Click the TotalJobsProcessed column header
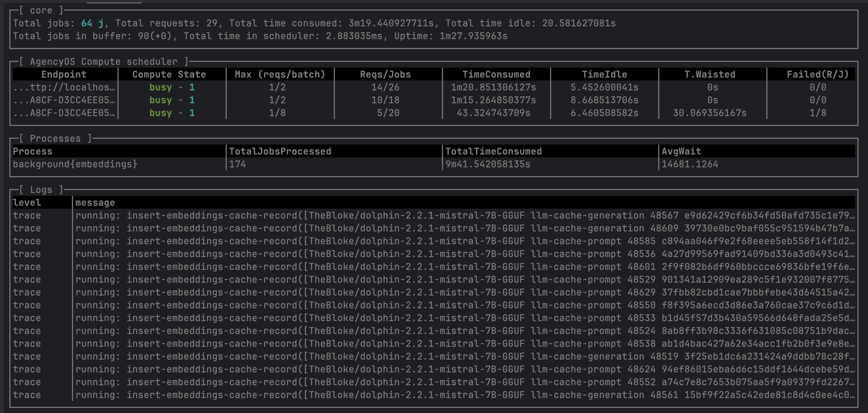868x413 pixels. click(x=280, y=151)
